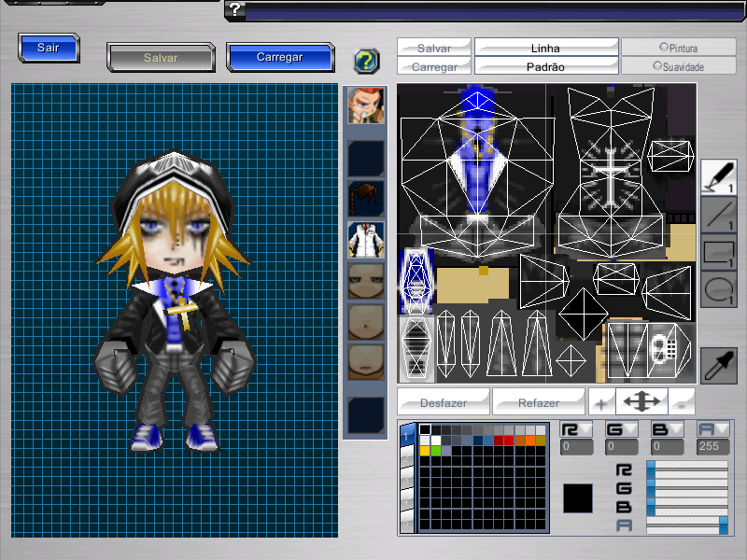Viewport: 747px width, 560px height.
Task: Click the large grey Salvar button
Action: coord(161,58)
